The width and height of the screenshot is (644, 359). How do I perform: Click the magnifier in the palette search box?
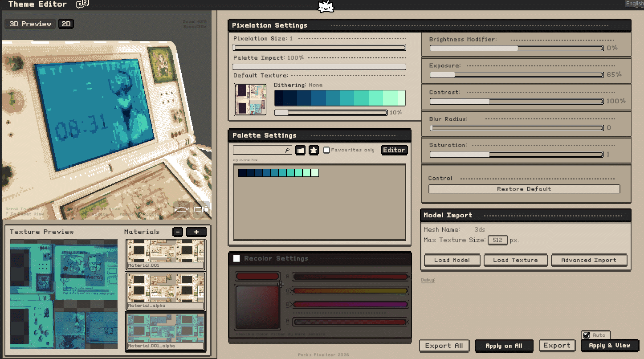pos(288,151)
